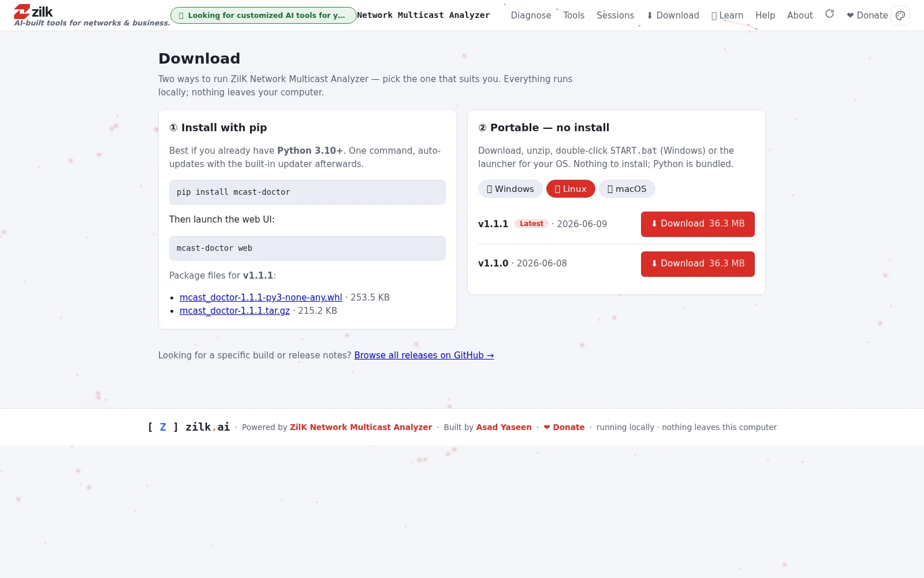Open the theme palette icon
Image resolution: width=924 pixels, height=578 pixels.
900,16
